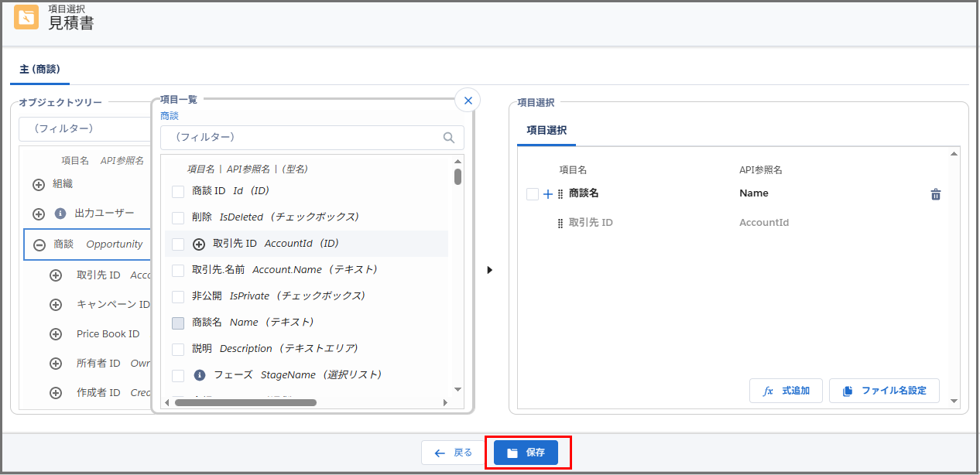The width and height of the screenshot is (980, 475).
Task: Close the 項目一覧 panel with X icon
Action: click(468, 100)
